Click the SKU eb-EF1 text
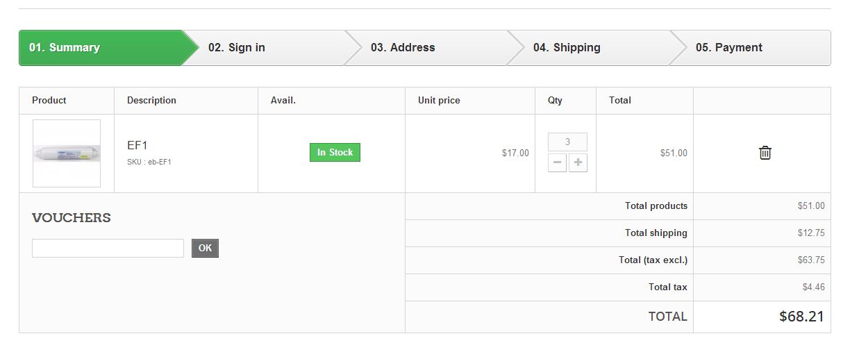Screen dimensions: 868x352 (149, 162)
